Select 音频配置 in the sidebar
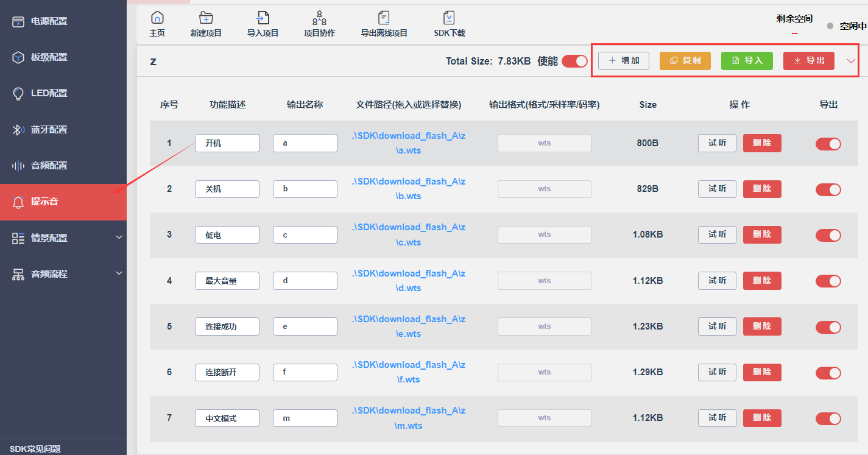Image resolution: width=868 pixels, height=455 pixels. click(x=63, y=166)
